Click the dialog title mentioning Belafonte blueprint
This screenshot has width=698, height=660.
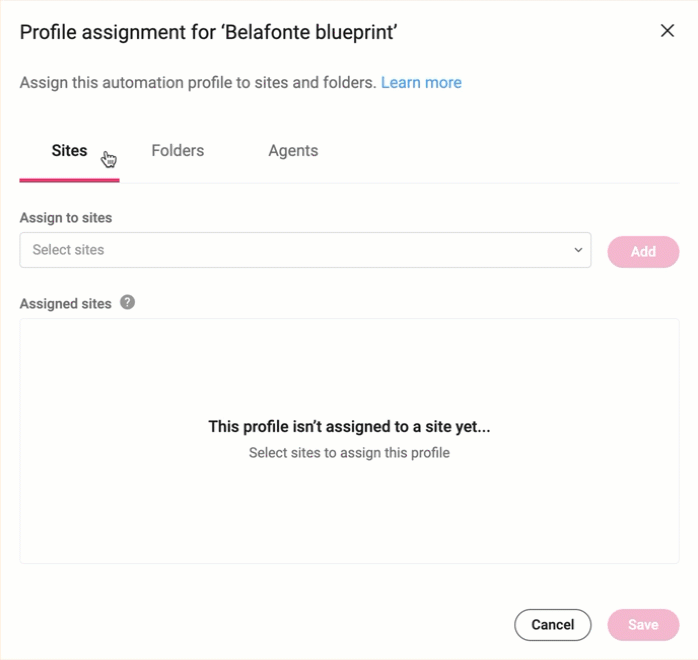tap(208, 33)
